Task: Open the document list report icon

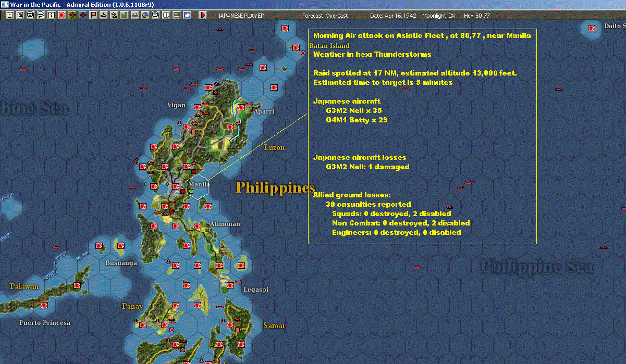Action: tap(20, 15)
